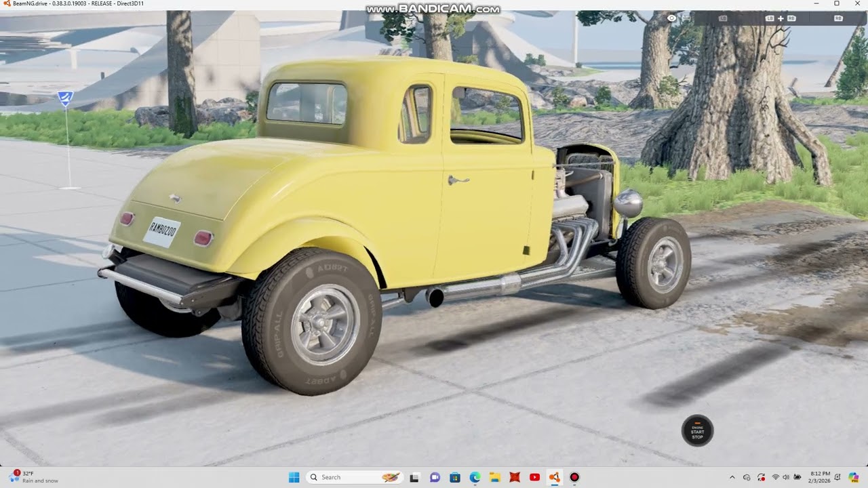Click the lone RB hint at far right
The height and width of the screenshot is (488, 868).
[x=838, y=18]
